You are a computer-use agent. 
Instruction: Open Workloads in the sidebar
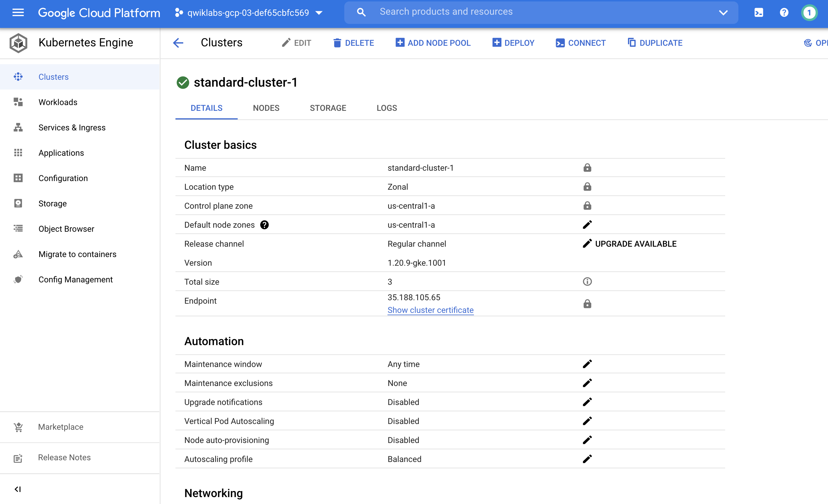[80, 102]
